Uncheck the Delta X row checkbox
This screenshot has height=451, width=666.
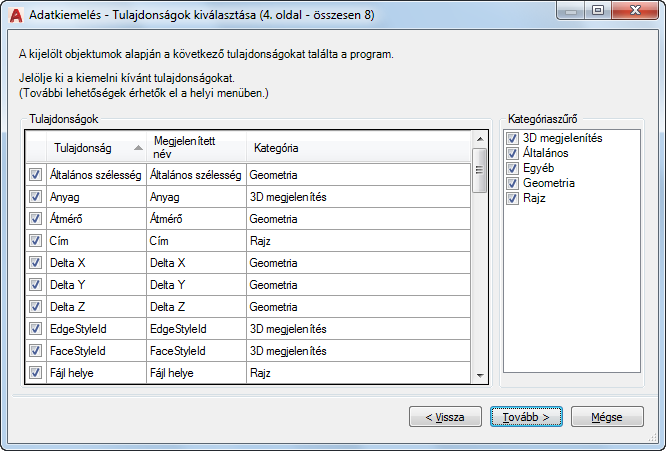pos(36,263)
